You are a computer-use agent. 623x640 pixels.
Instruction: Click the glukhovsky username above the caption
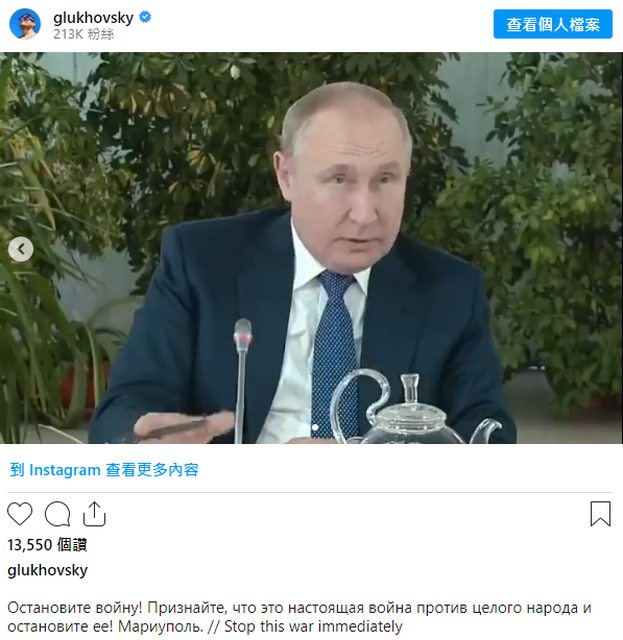tap(47, 570)
